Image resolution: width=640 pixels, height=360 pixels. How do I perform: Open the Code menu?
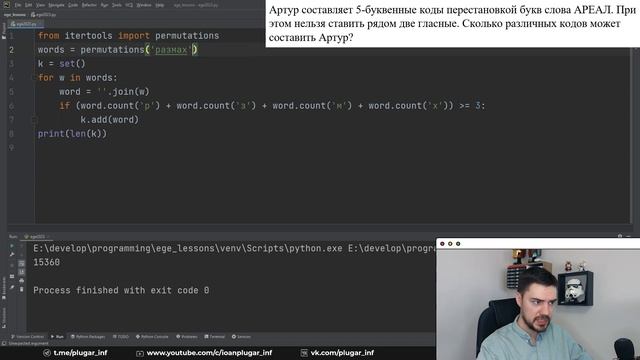[73, 5]
